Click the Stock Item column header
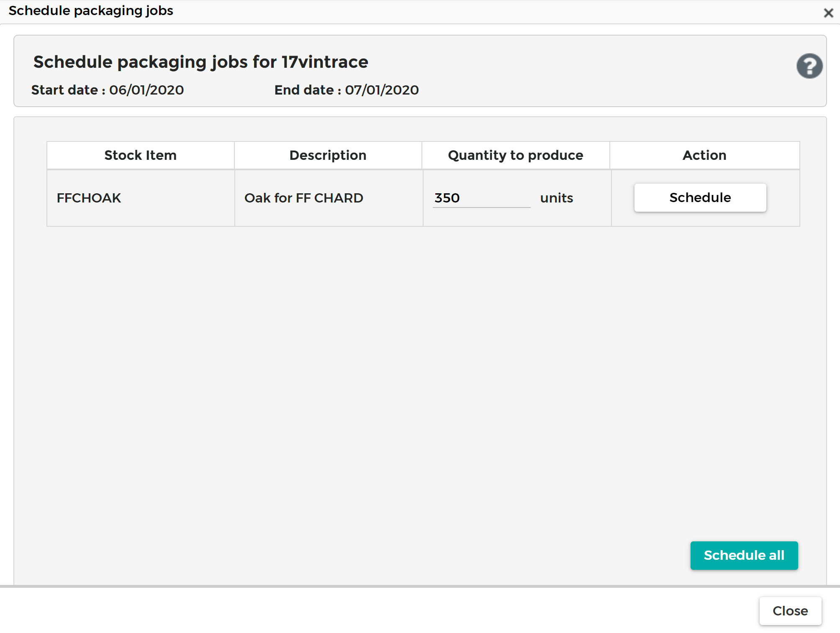 (141, 155)
